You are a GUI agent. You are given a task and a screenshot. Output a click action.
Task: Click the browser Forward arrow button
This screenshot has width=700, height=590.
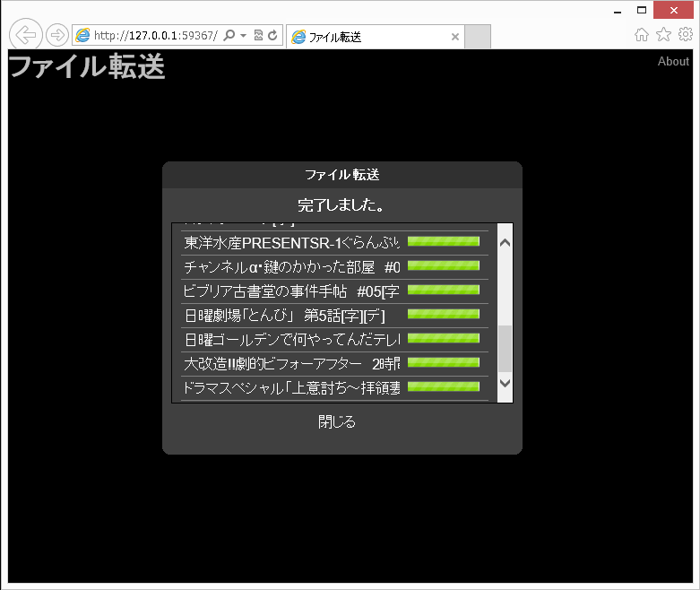[57, 35]
